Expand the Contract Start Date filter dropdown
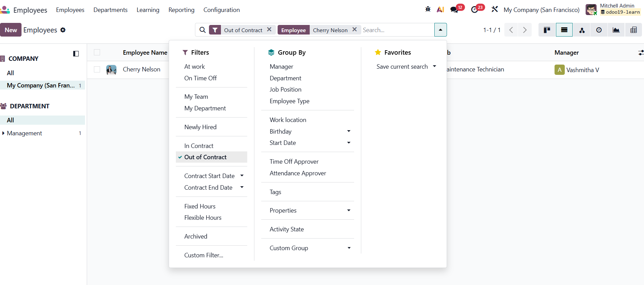 (x=242, y=176)
